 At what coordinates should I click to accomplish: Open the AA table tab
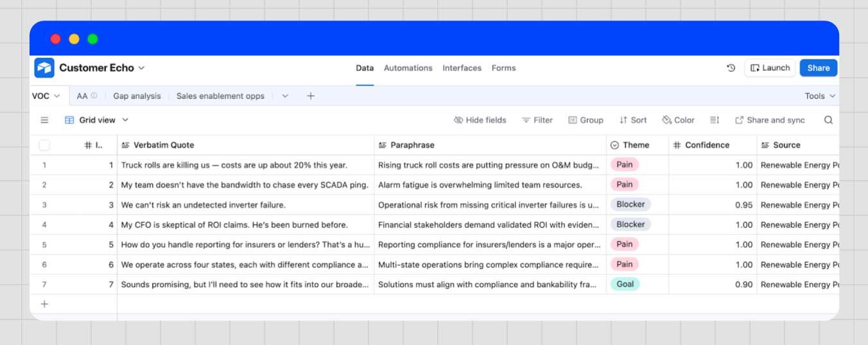pos(82,96)
